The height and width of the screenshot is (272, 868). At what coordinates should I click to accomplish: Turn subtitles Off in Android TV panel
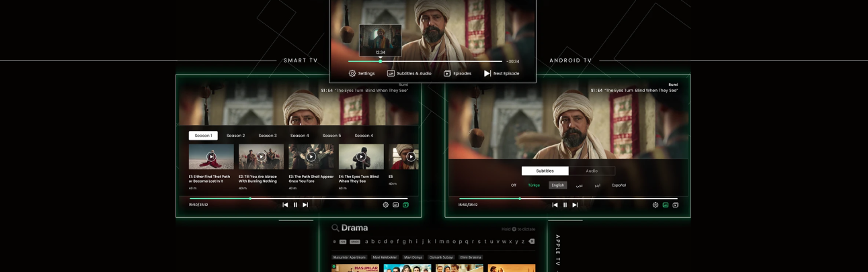click(x=514, y=185)
